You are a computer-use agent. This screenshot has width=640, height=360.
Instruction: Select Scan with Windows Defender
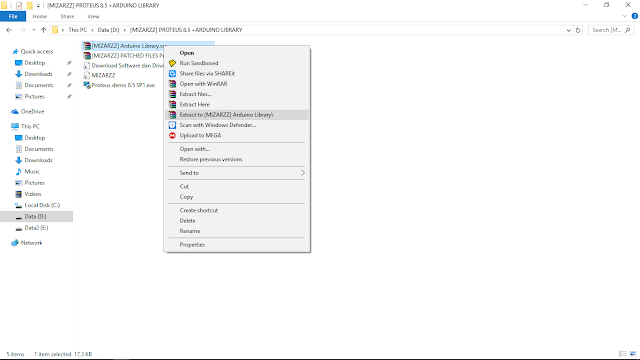click(x=237, y=125)
